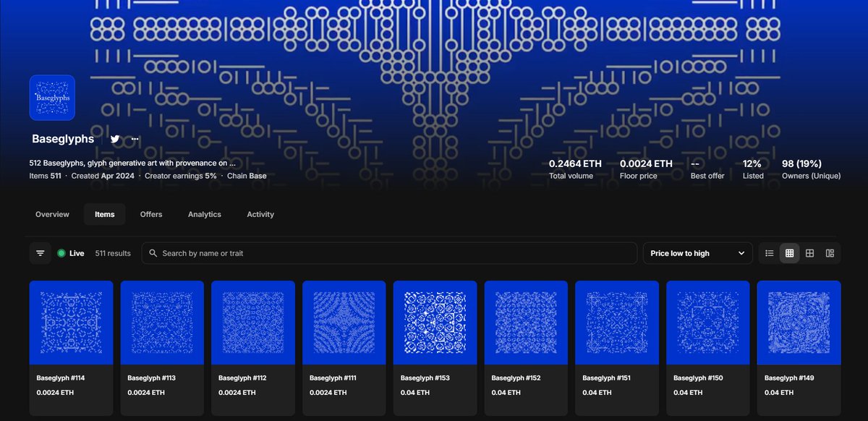868x421 pixels.
Task: Go to the Overview tab
Action: [x=53, y=214]
